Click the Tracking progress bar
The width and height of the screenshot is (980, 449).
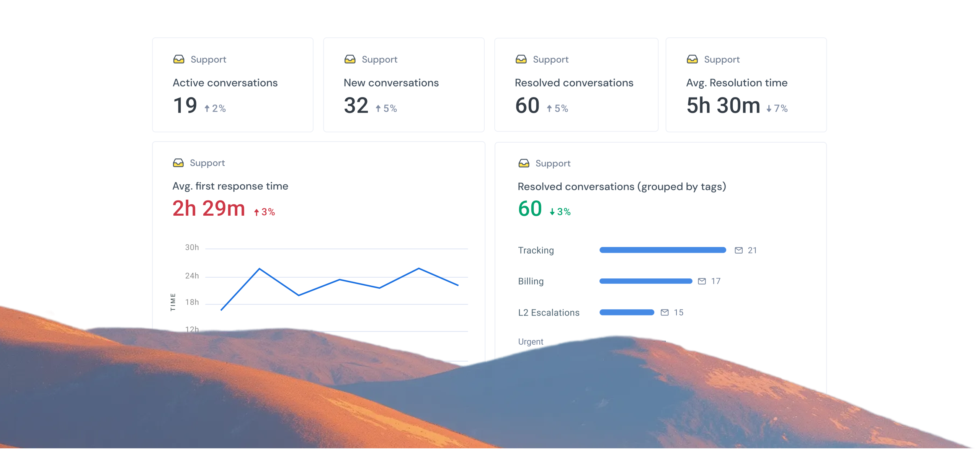662,250
